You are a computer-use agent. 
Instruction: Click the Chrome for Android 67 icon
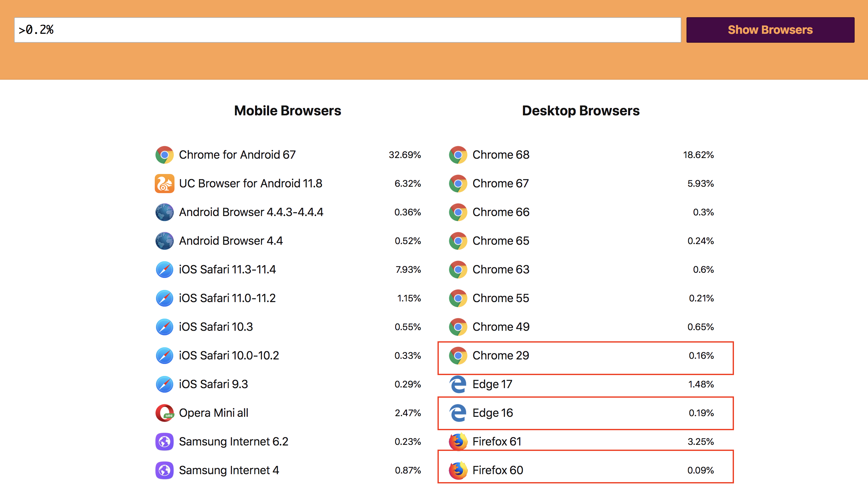[x=164, y=155]
